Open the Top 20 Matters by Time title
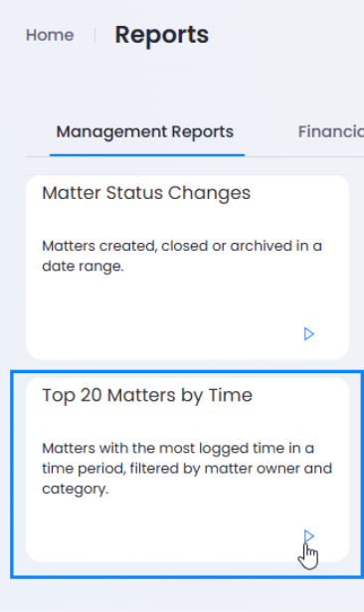The image size is (364, 612). (147, 395)
